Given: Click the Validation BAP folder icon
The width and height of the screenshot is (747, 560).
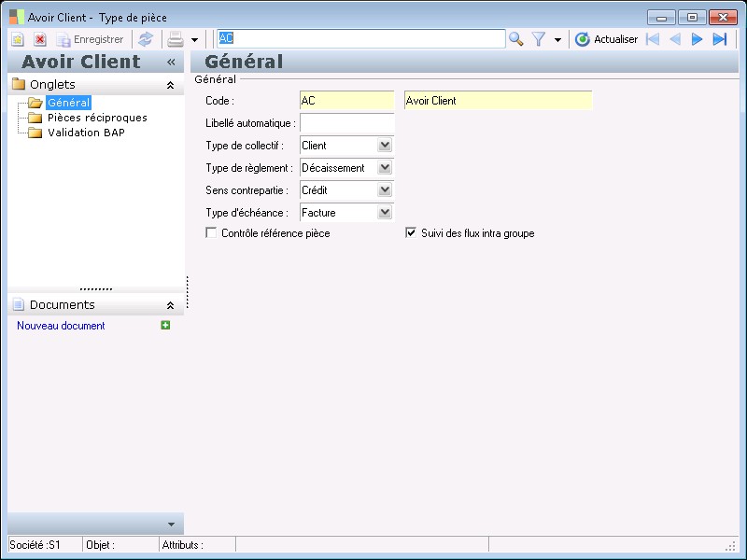Looking at the screenshot, I should [35, 133].
